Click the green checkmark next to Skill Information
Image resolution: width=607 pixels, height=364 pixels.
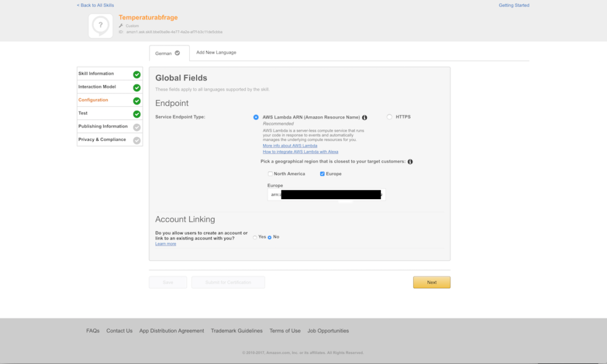[137, 74]
